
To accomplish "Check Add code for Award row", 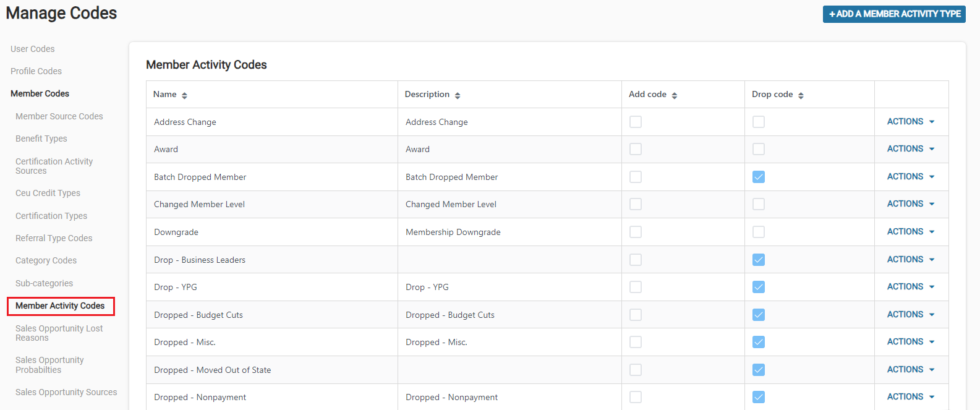I will pos(636,149).
